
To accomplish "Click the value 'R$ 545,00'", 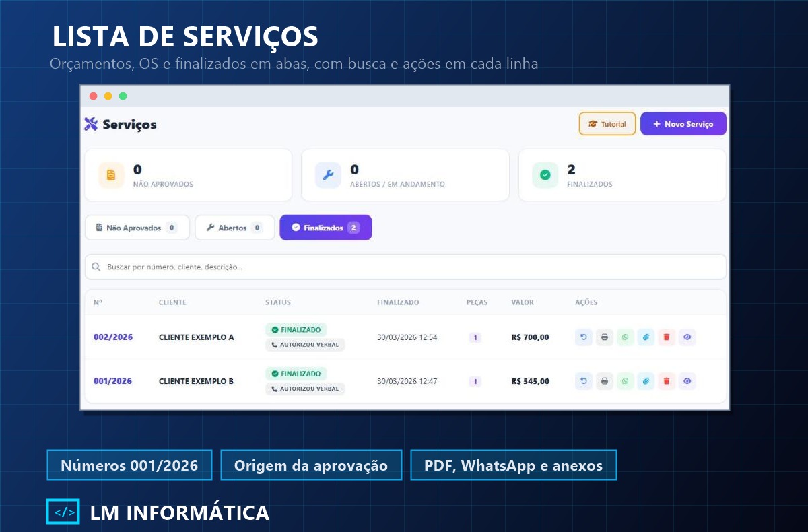I will tap(531, 381).
